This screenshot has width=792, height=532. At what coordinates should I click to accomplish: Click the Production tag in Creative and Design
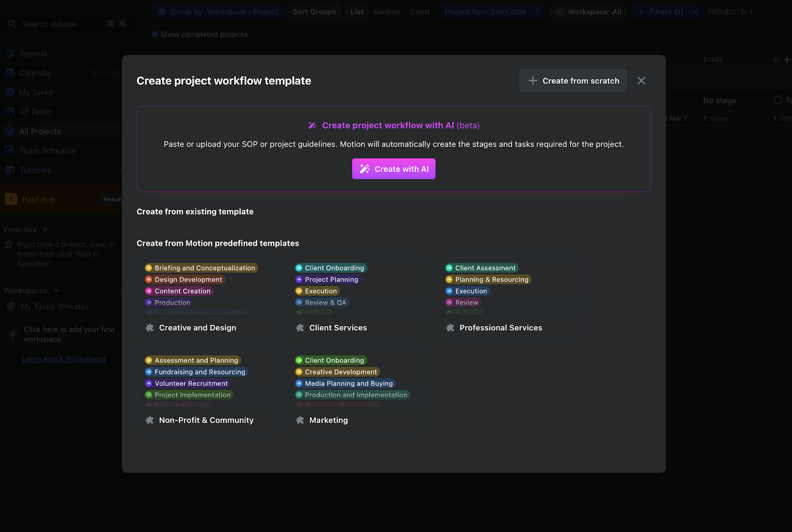[x=169, y=303]
